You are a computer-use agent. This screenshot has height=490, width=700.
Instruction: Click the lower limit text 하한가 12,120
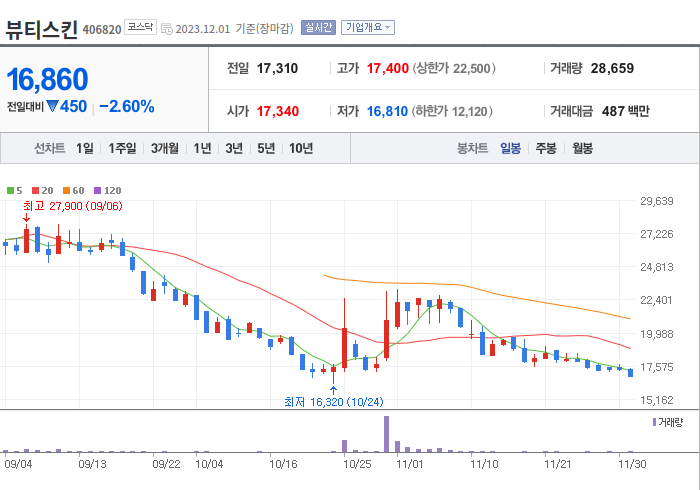pyautogui.click(x=452, y=111)
